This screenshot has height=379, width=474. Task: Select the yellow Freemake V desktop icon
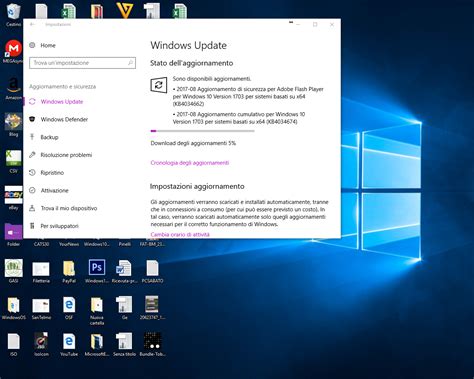coord(125,10)
